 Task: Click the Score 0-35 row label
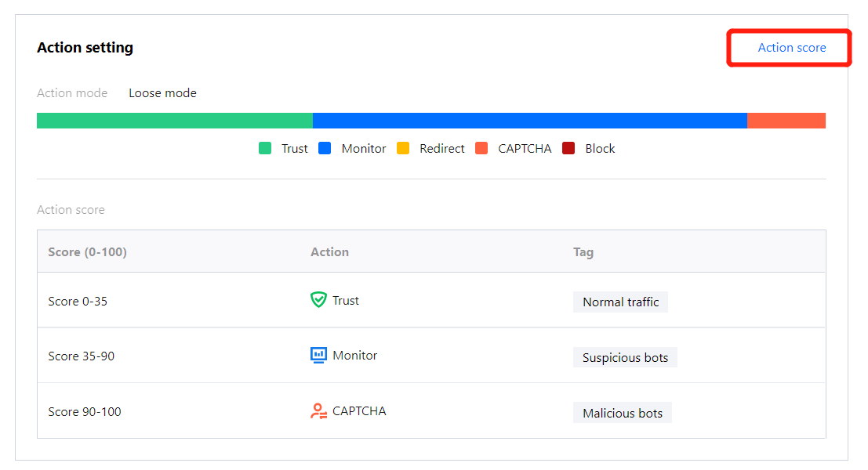coord(78,301)
